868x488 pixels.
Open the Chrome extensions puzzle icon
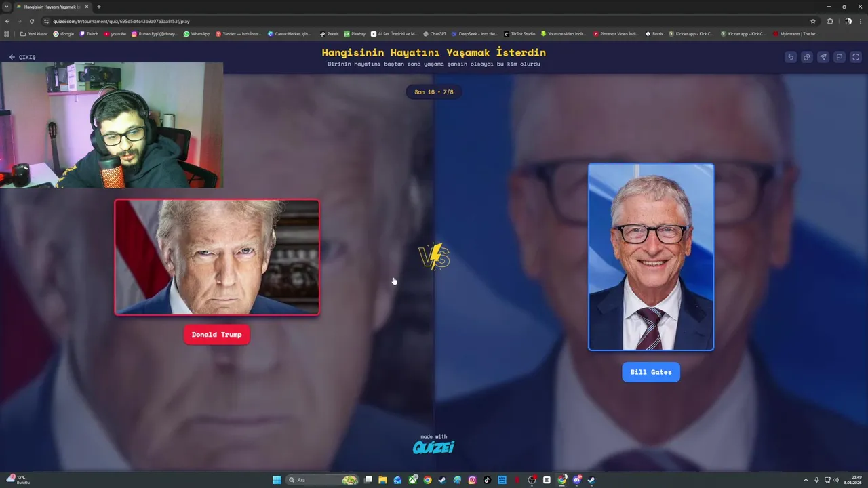830,21
